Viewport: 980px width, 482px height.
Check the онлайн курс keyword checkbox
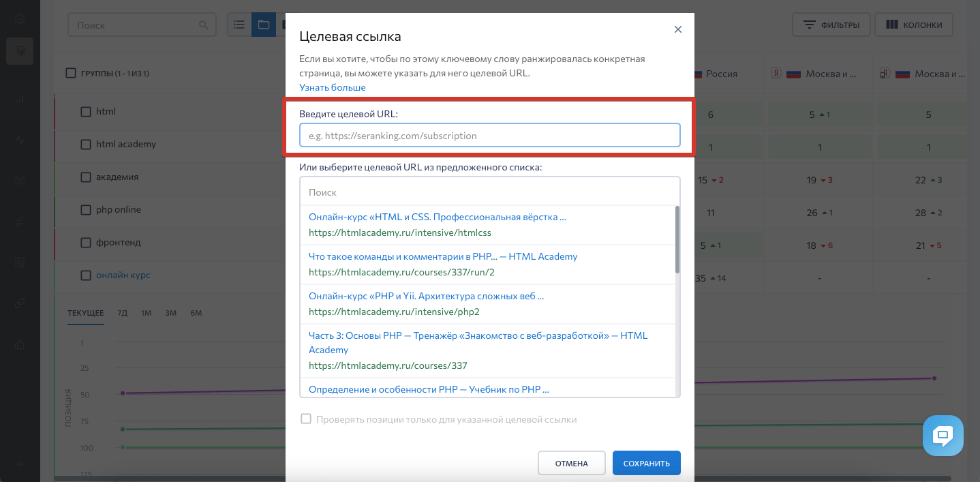(x=86, y=275)
